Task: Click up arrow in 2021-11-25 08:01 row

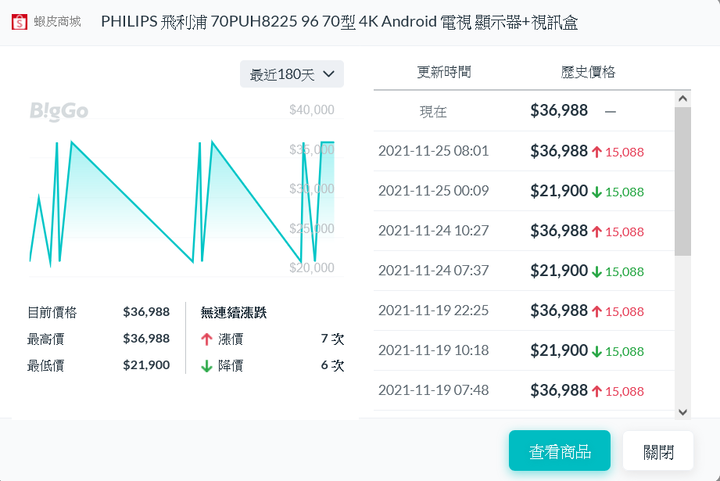Action: point(596,152)
